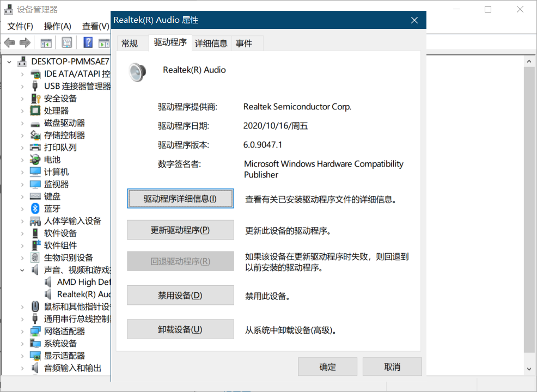Click the driver date 2020/10/16/周五

click(276, 126)
